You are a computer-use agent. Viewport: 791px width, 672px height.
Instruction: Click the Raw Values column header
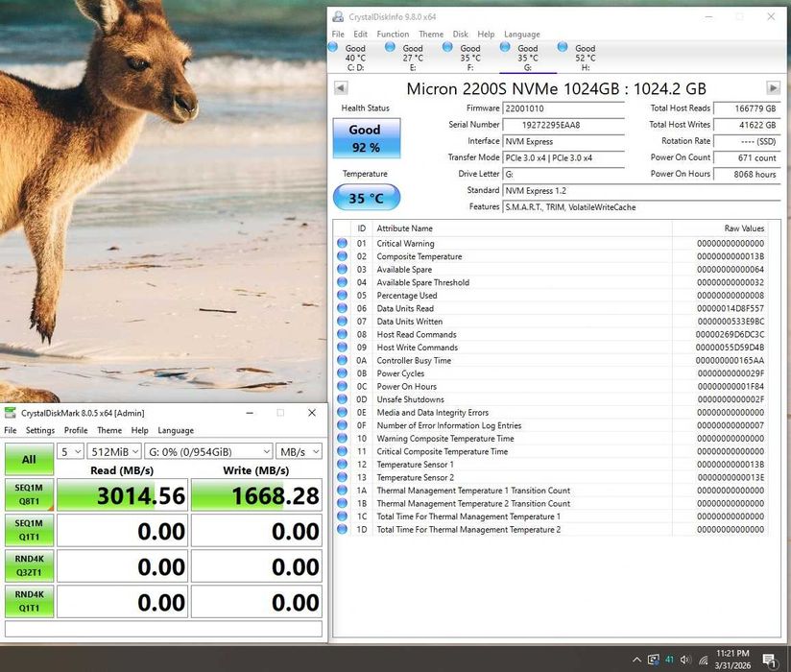coord(720,228)
